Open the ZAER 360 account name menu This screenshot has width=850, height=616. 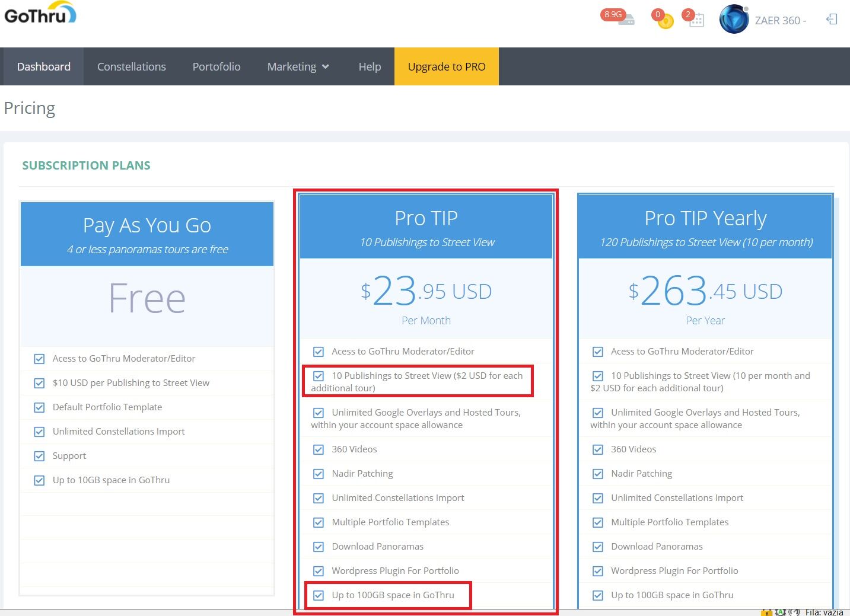[780, 21]
